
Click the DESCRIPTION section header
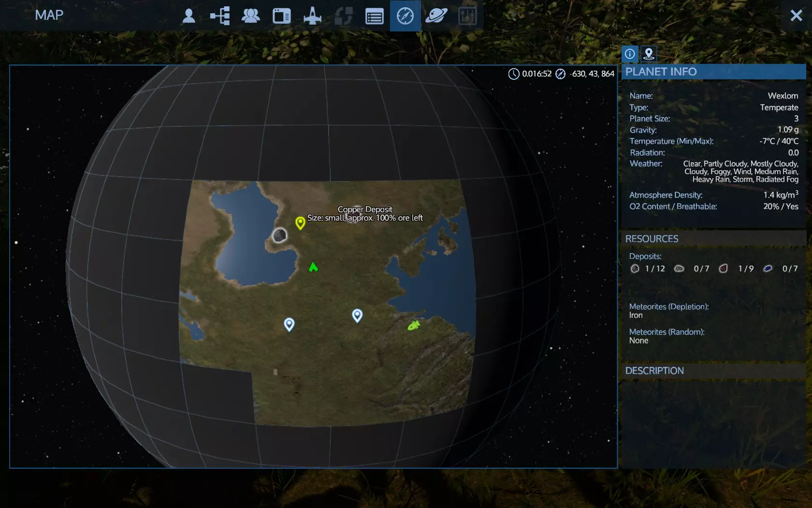click(x=713, y=371)
